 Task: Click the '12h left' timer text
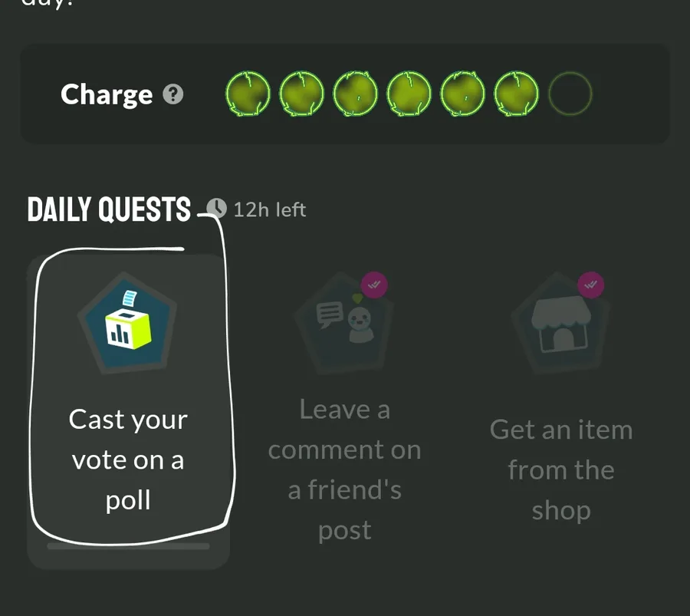tap(269, 209)
